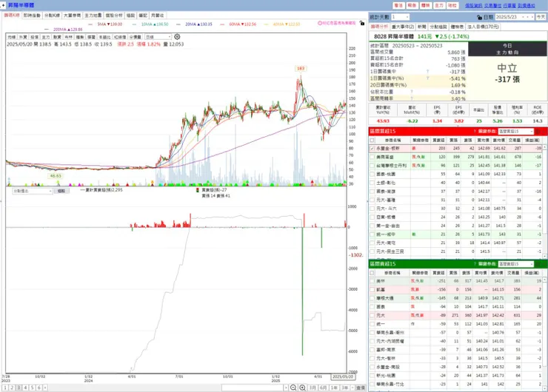Image resolution: width=548 pixels, height=392 pixels.
Task: Toggle 本益比 button in chart toolbar
Action: (104, 37)
